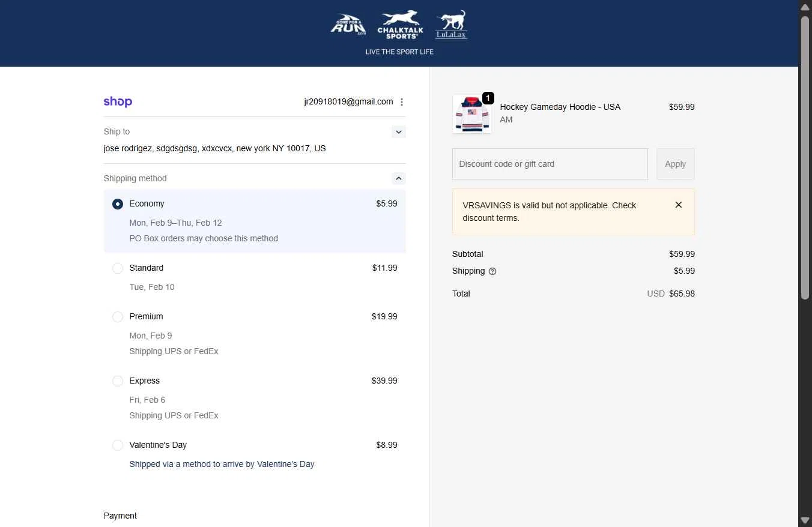
Task: Click the LIVE THE SPORT LIFE tagline
Action: (399, 52)
